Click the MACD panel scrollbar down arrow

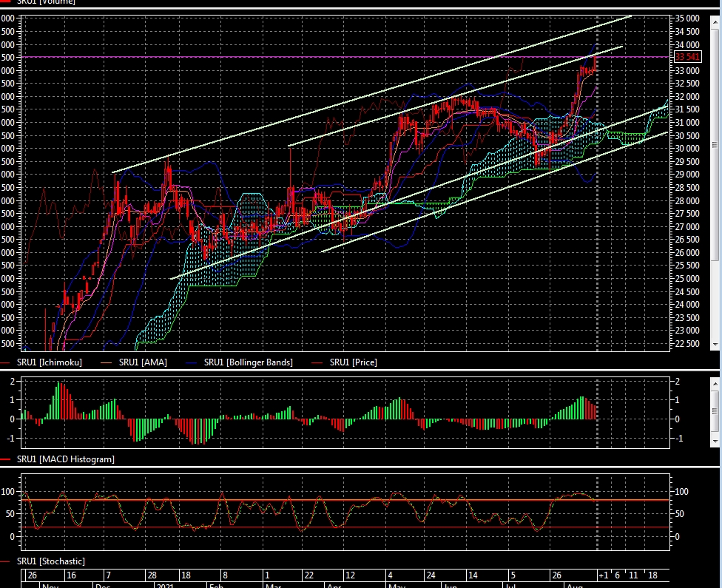point(715,441)
